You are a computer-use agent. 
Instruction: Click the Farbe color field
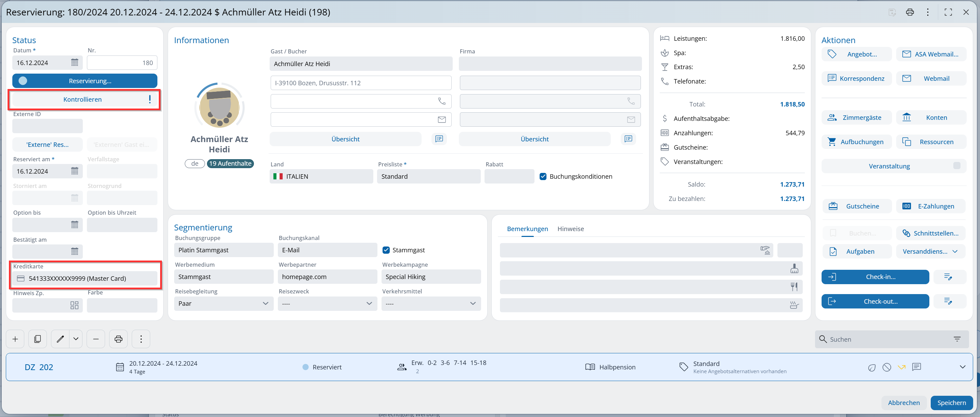click(122, 305)
